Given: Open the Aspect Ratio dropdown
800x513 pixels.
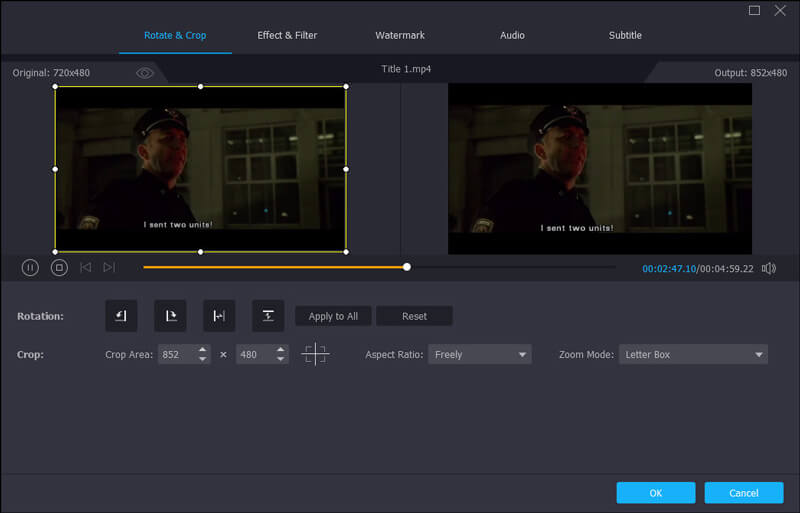Looking at the screenshot, I should click(x=479, y=354).
